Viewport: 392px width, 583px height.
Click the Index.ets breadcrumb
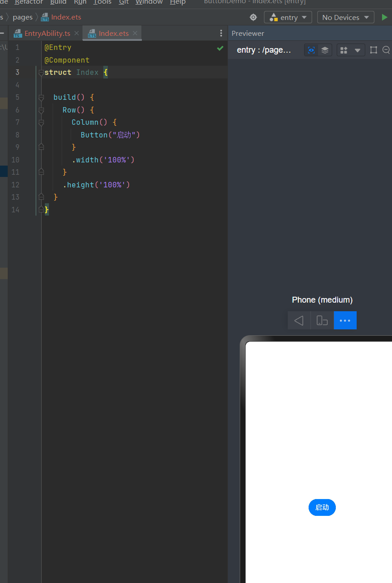66,17
